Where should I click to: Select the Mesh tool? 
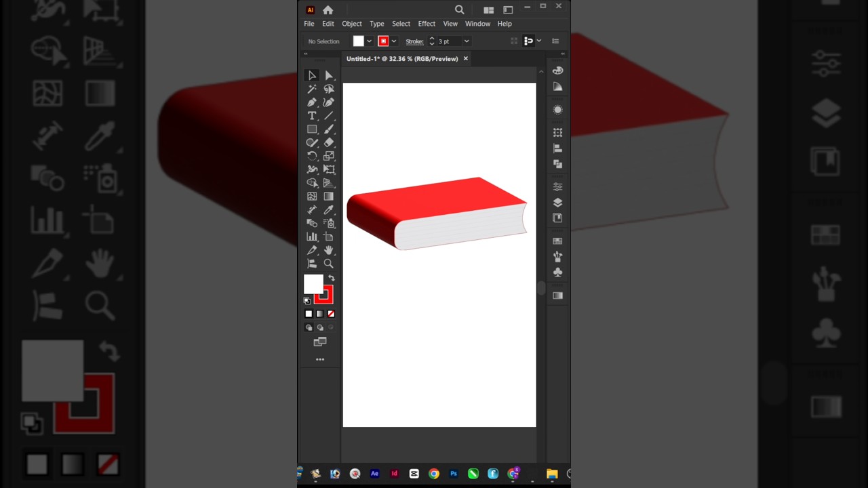[x=312, y=197]
